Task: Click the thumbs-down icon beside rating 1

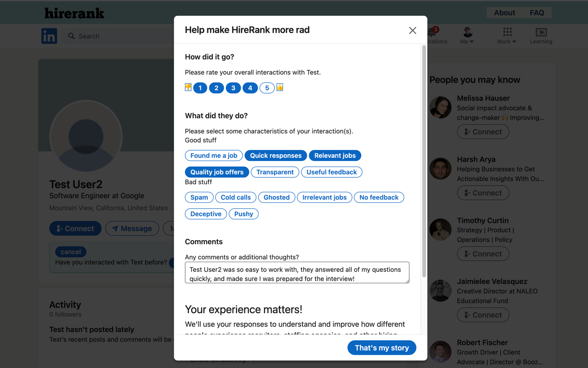Action: [x=188, y=87]
